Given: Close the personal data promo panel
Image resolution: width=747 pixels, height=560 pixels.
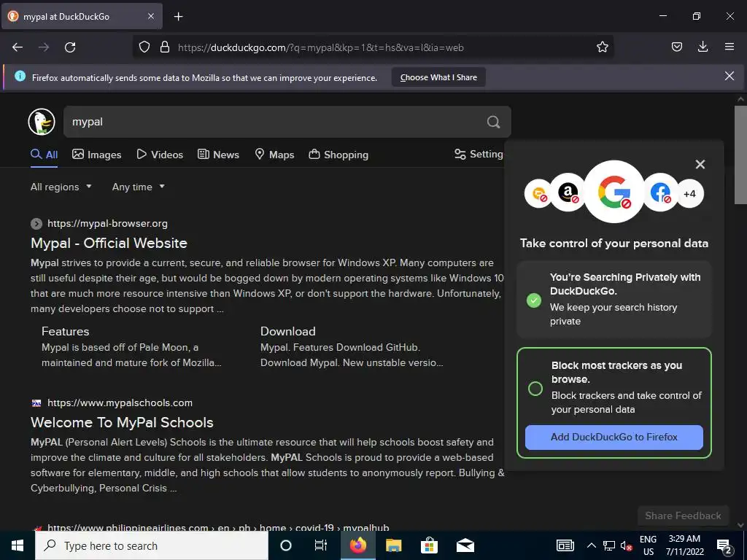Looking at the screenshot, I should tap(700, 164).
